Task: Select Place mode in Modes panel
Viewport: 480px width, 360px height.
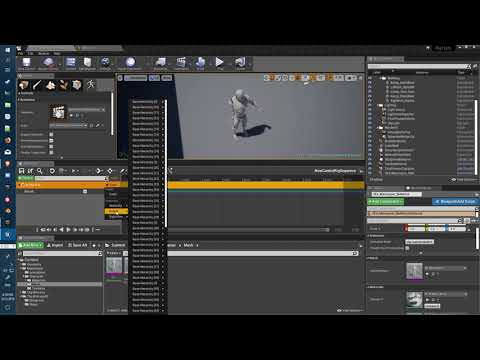Action: [x=24, y=85]
